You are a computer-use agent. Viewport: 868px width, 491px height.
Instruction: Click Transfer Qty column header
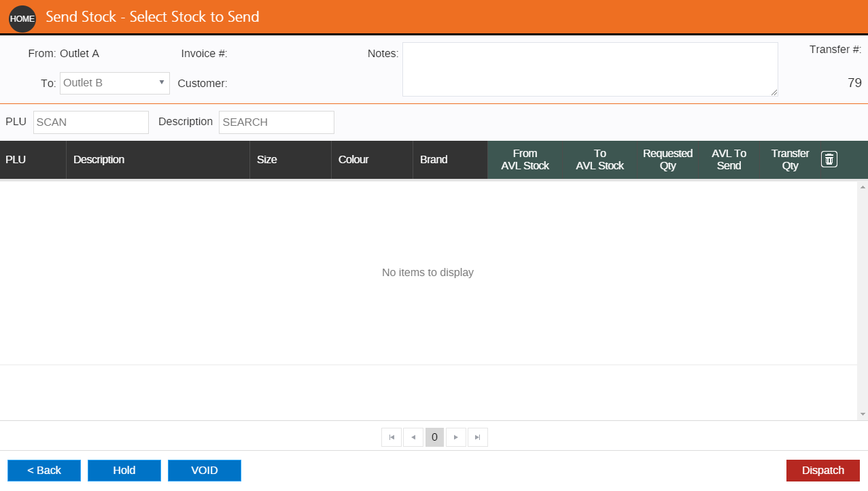(x=790, y=160)
